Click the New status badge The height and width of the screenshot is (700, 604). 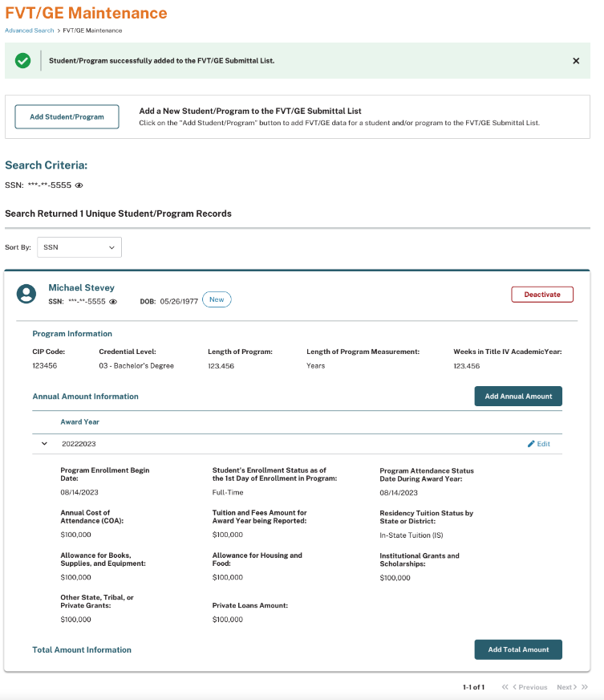[x=217, y=299]
